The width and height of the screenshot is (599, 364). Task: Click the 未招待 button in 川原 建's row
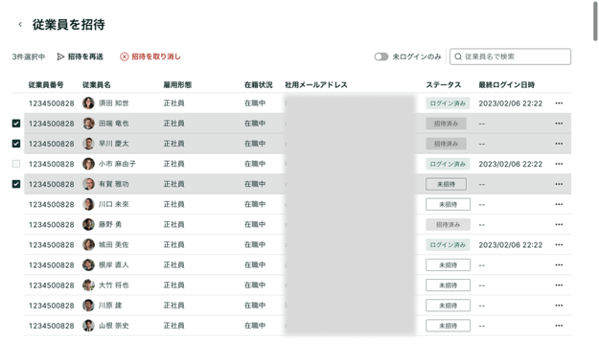448,306
